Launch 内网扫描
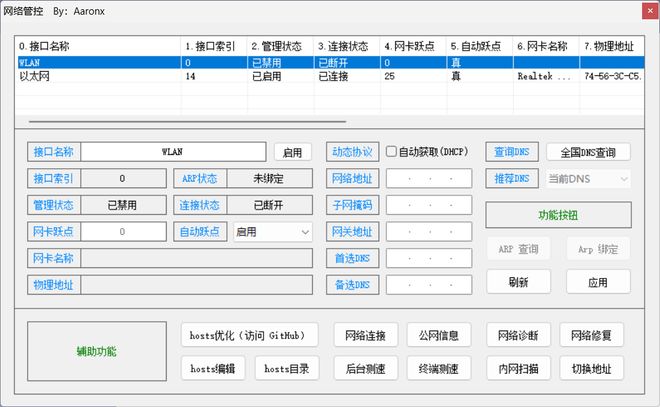 pos(518,368)
